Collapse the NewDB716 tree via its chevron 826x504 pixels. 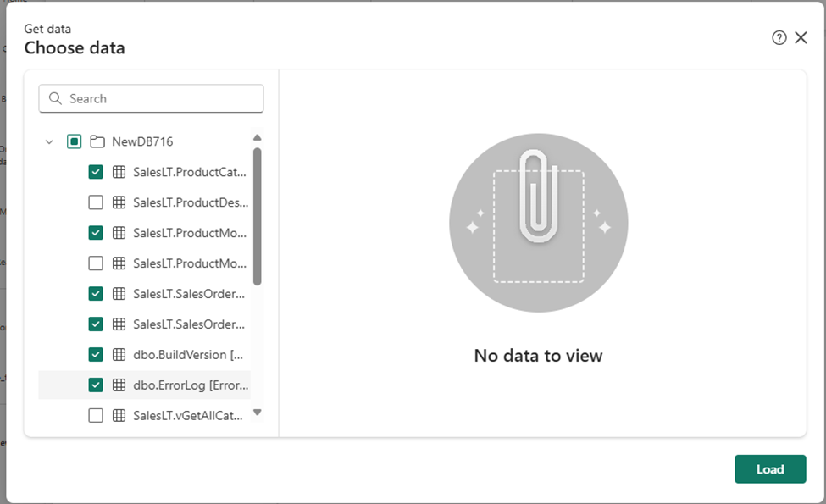49,141
